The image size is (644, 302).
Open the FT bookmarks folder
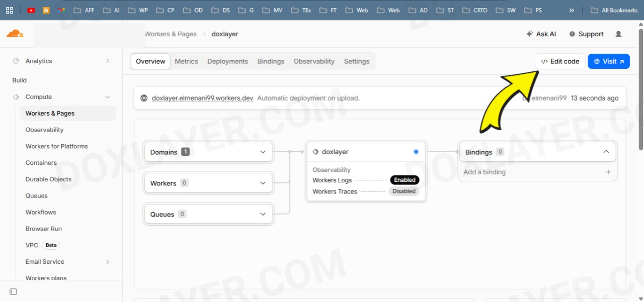328,10
